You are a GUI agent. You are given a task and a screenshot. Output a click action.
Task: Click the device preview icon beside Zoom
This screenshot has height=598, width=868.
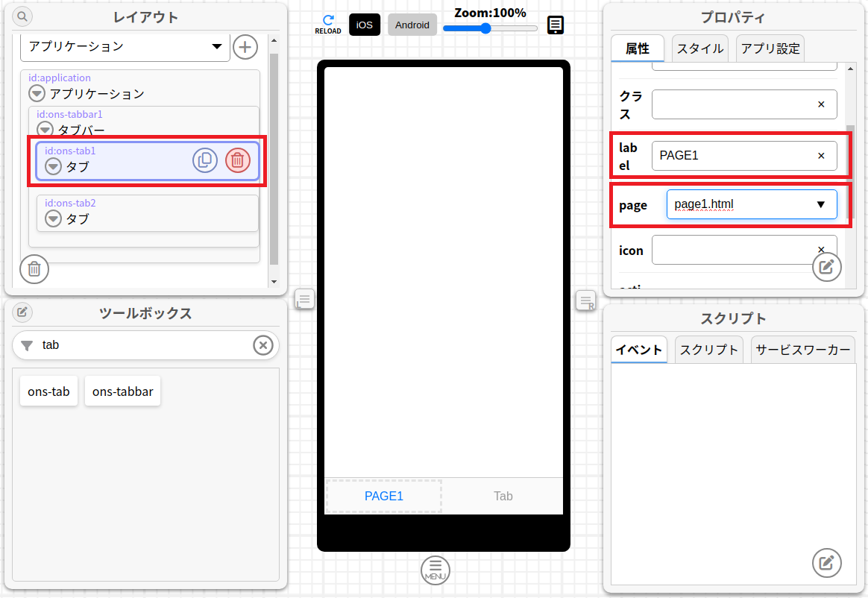click(x=556, y=25)
